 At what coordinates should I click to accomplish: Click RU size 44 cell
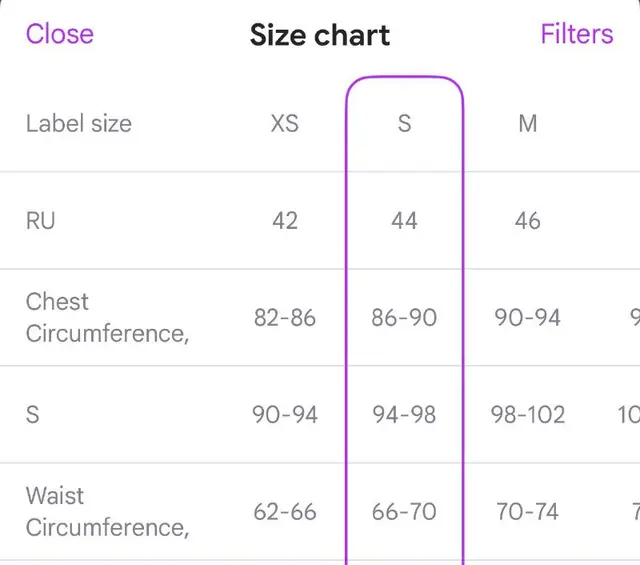tap(404, 221)
